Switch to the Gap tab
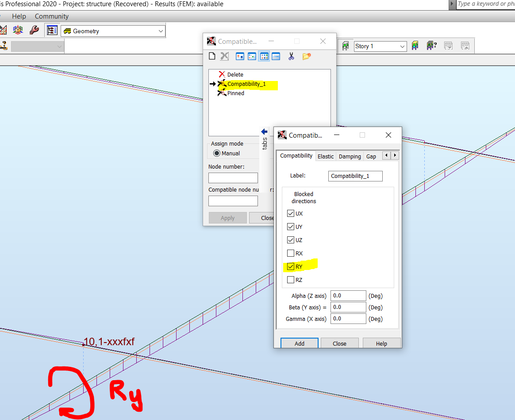The width and height of the screenshot is (515, 420). point(371,156)
